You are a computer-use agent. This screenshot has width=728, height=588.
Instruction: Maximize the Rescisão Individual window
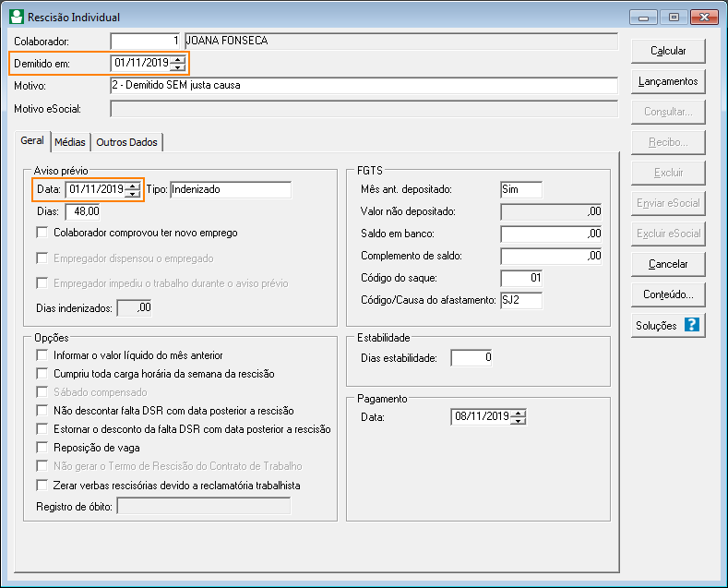pyautogui.click(x=674, y=18)
